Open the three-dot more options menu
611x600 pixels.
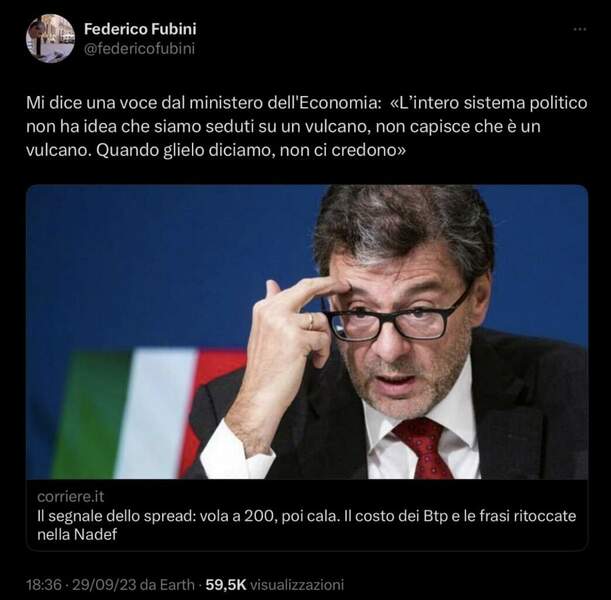(x=580, y=29)
